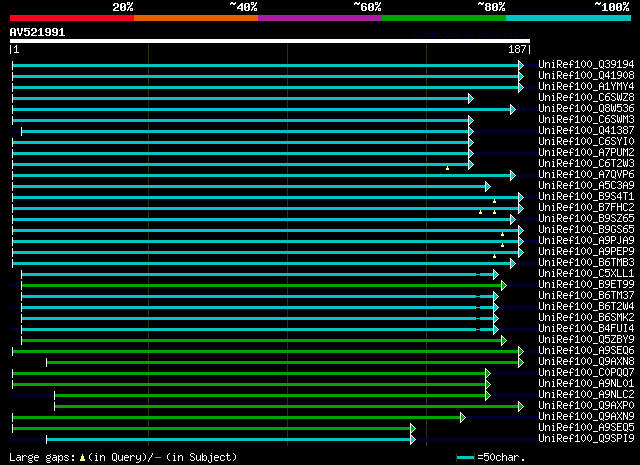Screen dimensions: 640x465
Task: Click the arrowhead ending the UniRef100_Q9AXN9 alignment
Action: 463,418
